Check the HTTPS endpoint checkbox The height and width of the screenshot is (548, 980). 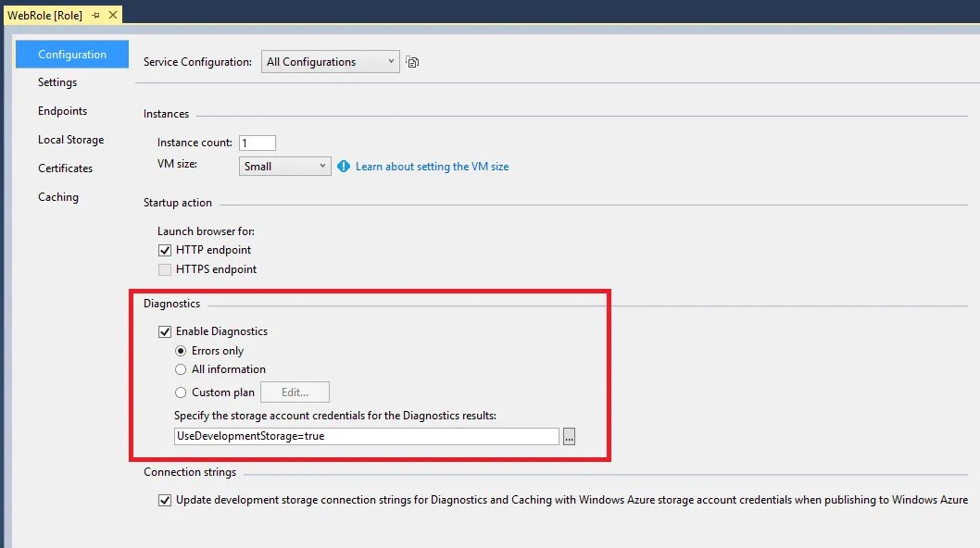pos(164,269)
